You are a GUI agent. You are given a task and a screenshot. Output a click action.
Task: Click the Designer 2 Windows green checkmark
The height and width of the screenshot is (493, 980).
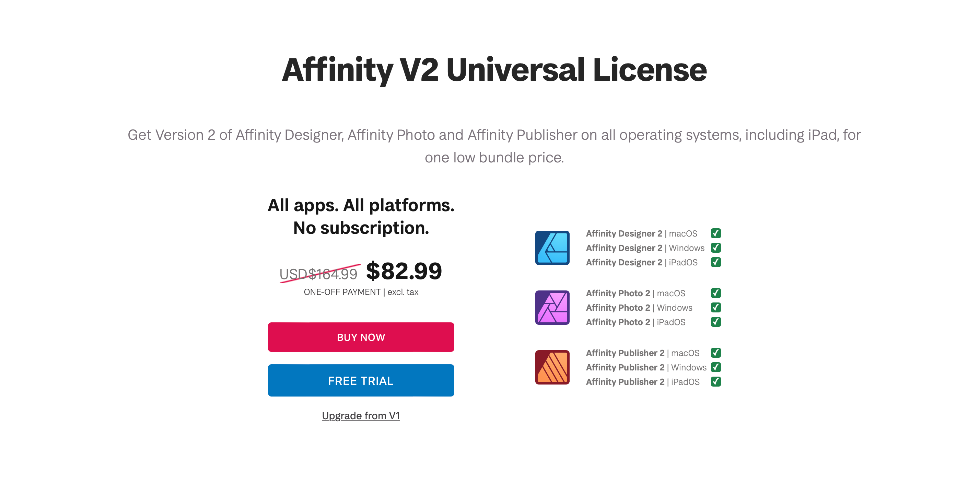click(715, 248)
